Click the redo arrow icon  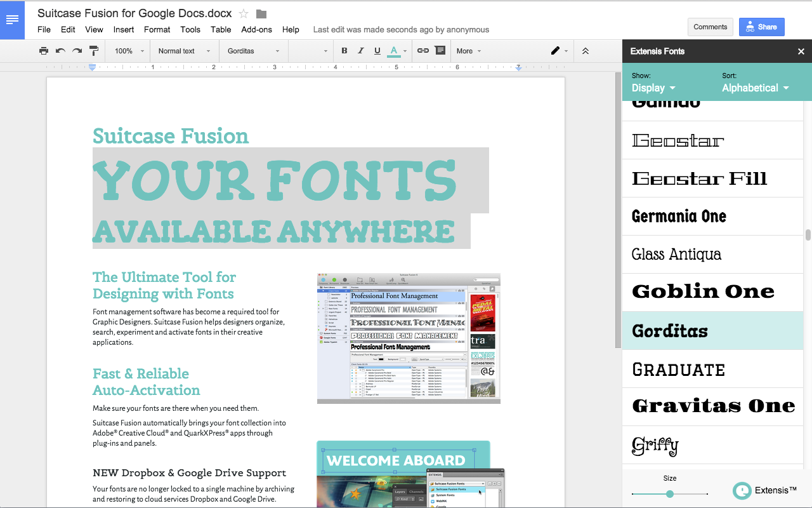coord(77,51)
